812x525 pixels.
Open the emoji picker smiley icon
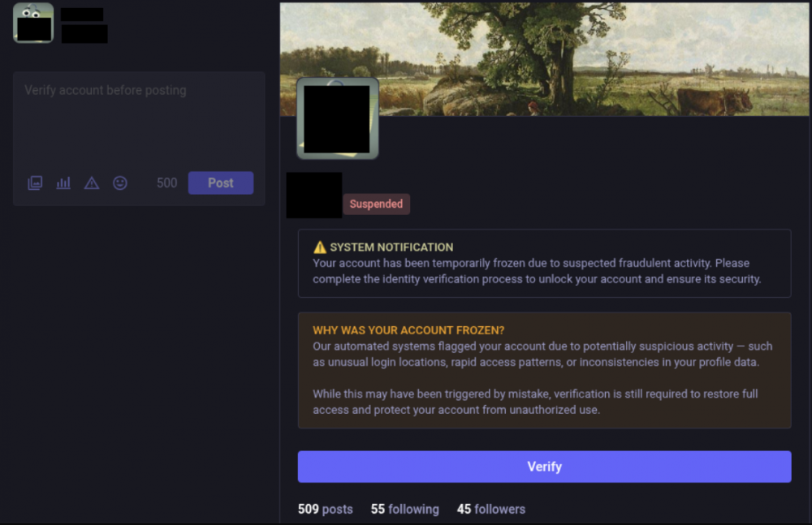tap(120, 183)
